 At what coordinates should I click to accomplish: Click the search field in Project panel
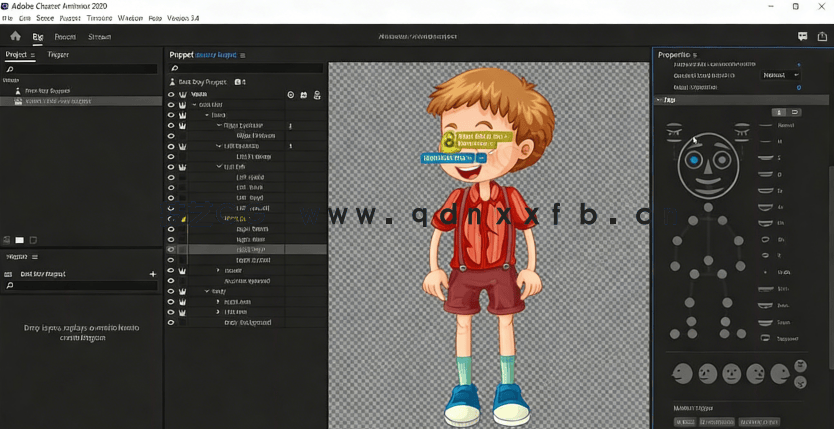click(81, 69)
